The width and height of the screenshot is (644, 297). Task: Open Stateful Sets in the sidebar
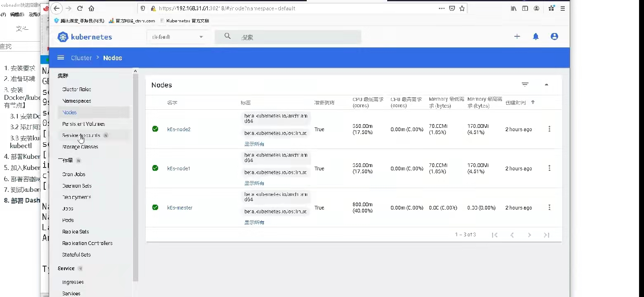tap(76, 255)
